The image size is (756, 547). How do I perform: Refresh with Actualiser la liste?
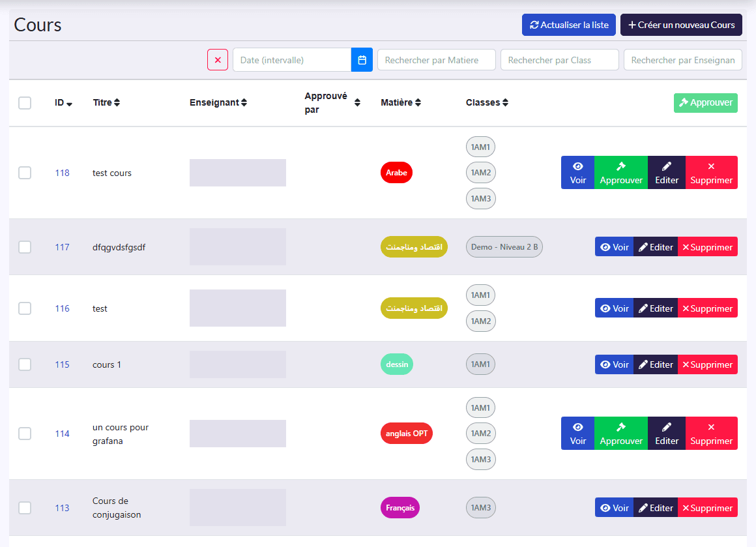click(x=569, y=25)
